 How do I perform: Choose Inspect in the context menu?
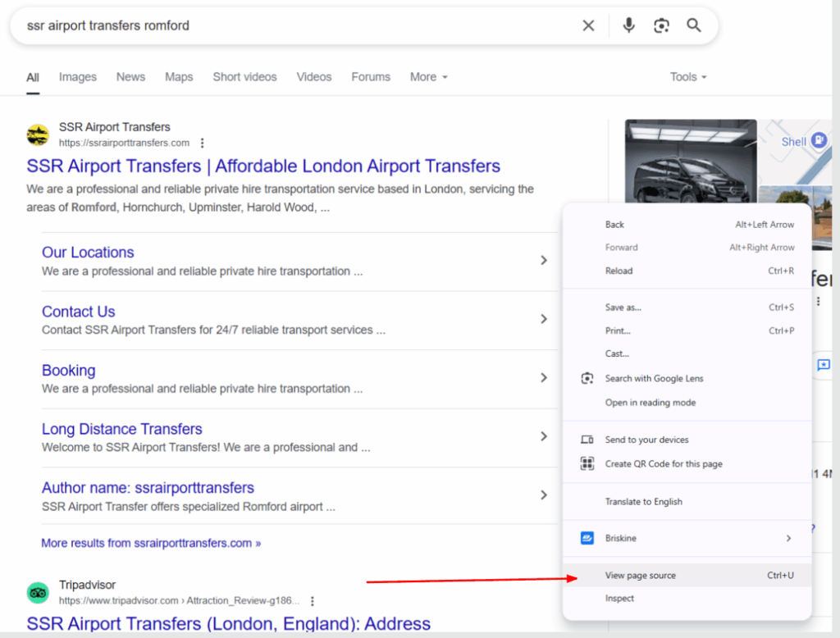coord(619,599)
